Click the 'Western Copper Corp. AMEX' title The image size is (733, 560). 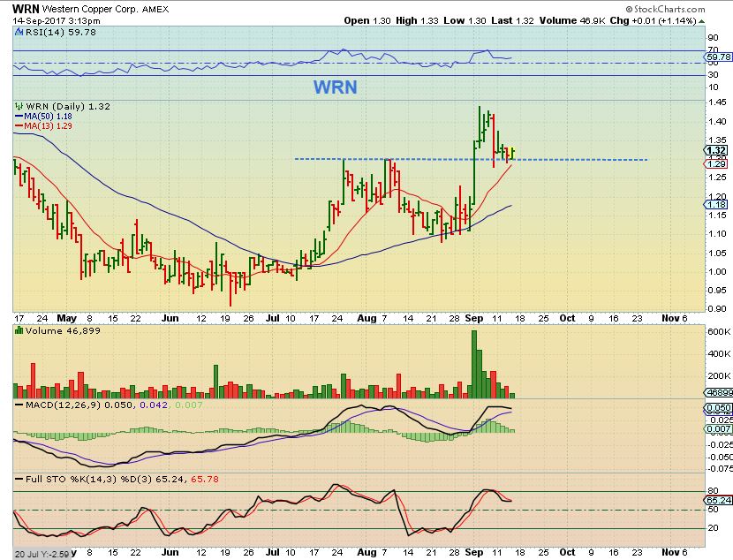coord(105,10)
